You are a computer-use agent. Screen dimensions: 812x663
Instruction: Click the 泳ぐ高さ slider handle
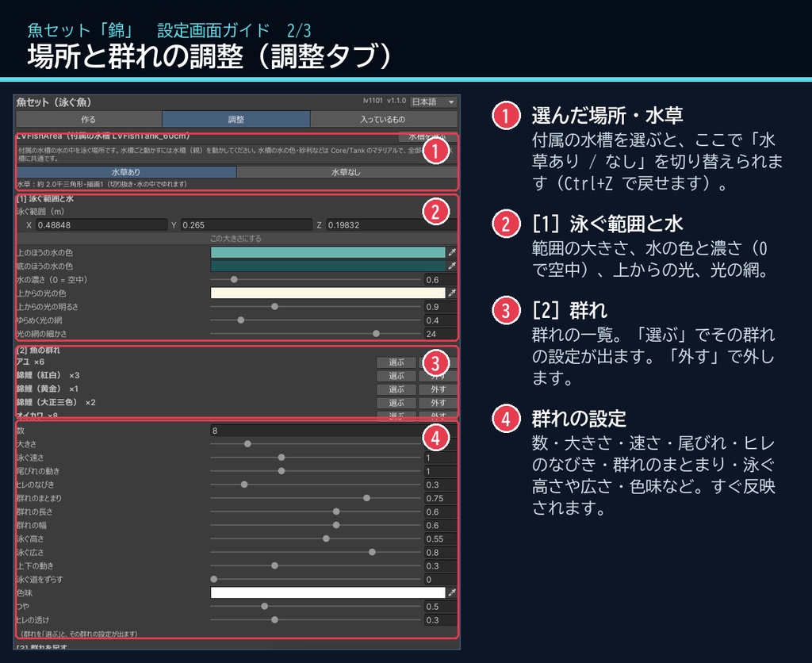click(326, 538)
